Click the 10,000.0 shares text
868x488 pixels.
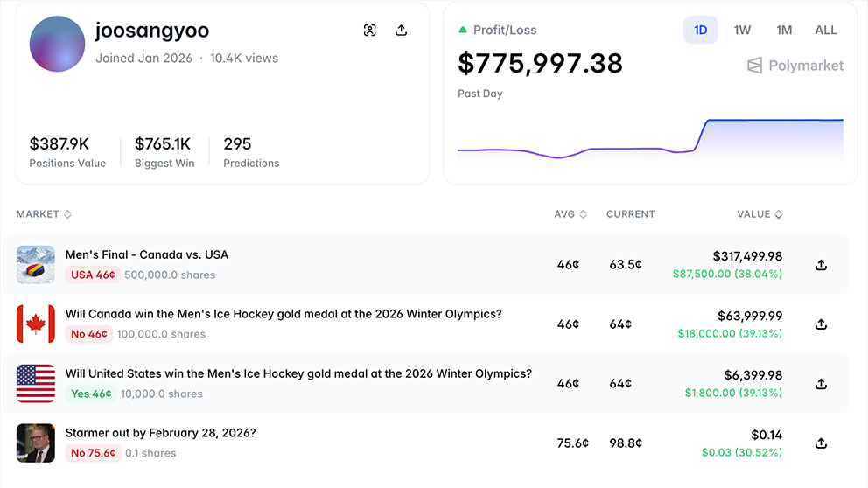[162, 394]
